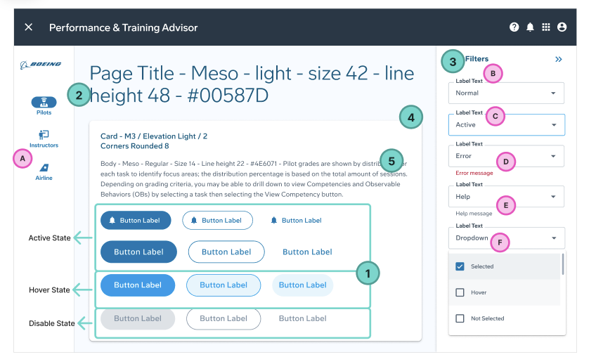Click bell icon inside filled small button
Screen dimensions: 596x364
(112, 221)
